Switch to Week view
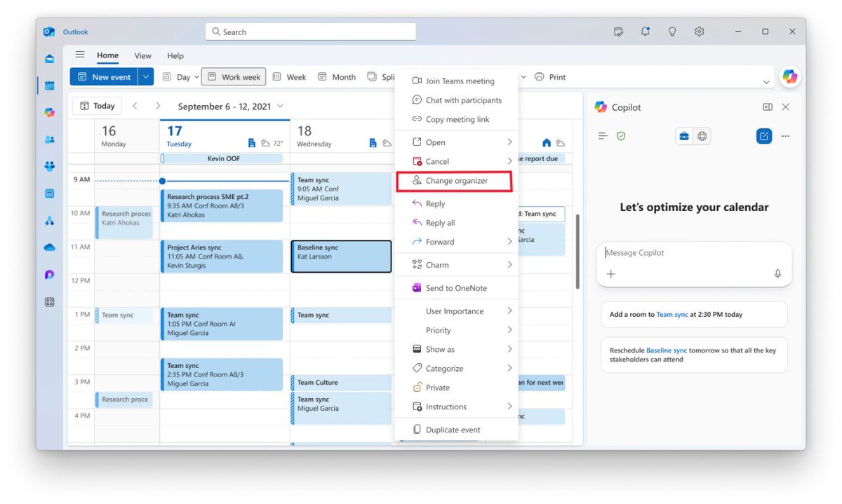Viewport: 842px width, 504px height. [x=289, y=77]
